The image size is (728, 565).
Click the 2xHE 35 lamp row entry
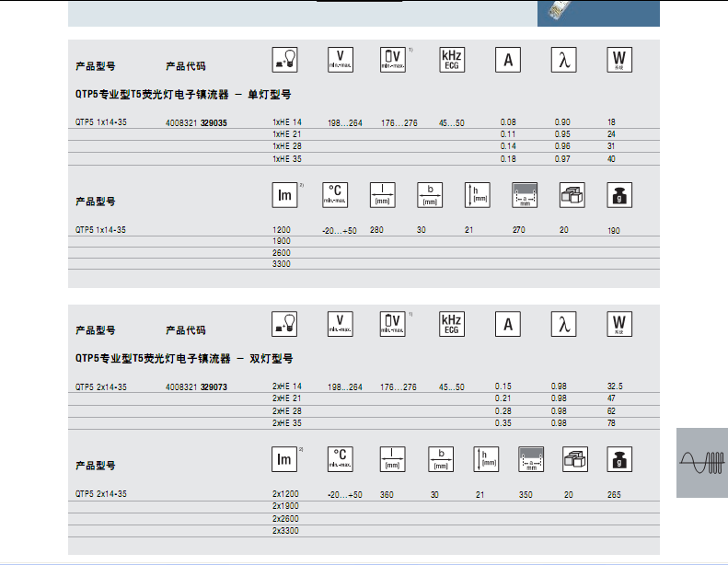286,423
